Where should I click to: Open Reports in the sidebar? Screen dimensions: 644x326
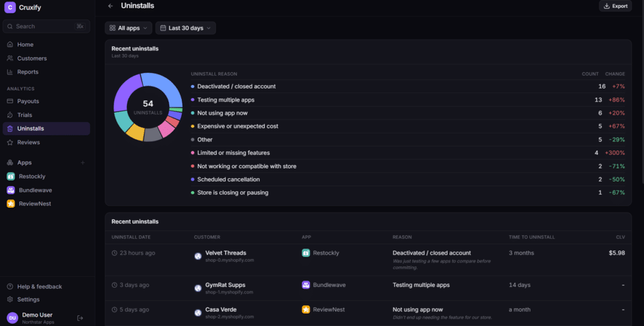point(47,72)
